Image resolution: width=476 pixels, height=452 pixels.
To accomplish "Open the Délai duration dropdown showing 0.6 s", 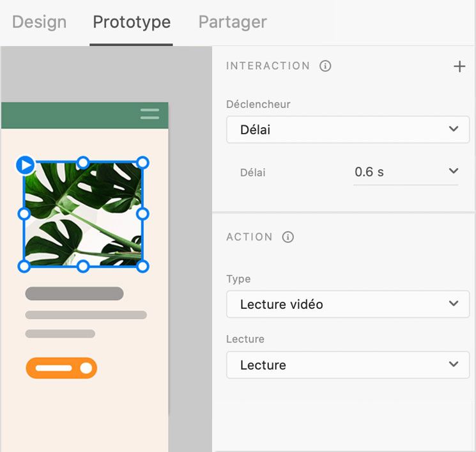I will click(405, 172).
